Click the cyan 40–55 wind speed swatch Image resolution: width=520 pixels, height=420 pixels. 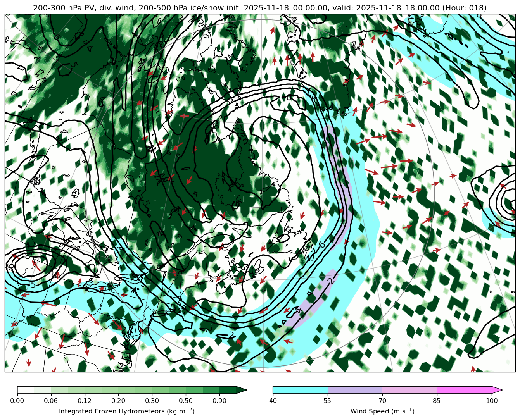coord(300,390)
